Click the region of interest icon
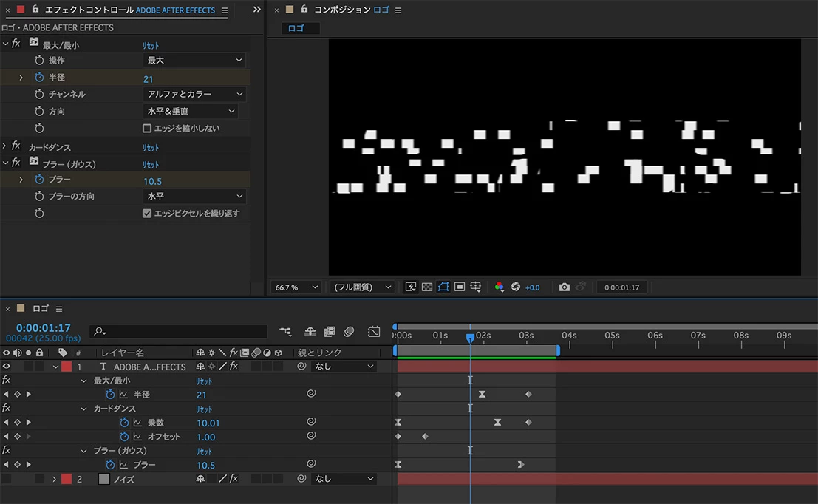The height and width of the screenshot is (504, 818). (459, 287)
